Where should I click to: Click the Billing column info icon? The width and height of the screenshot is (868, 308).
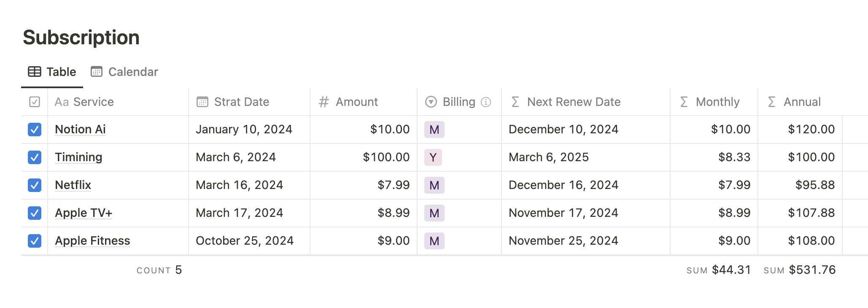point(486,102)
